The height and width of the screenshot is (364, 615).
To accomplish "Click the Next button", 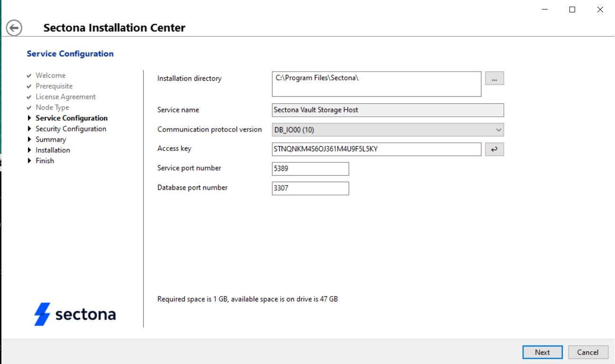I will click(x=542, y=352).
